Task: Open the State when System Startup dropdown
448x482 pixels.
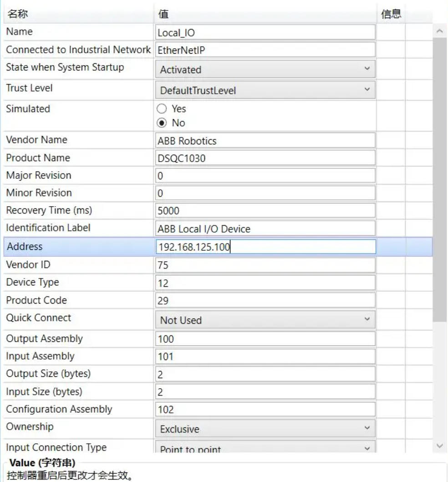Action: (265, 70)
